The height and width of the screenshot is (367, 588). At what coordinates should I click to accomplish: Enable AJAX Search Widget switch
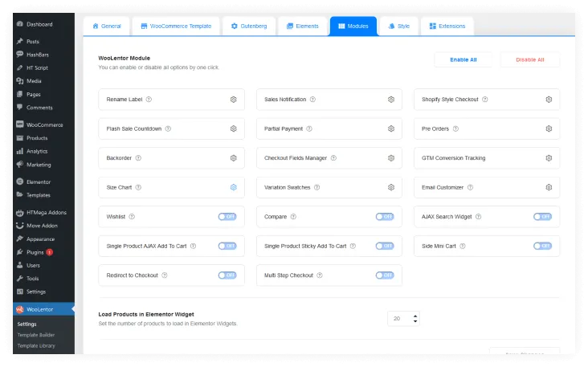point(543,216)
